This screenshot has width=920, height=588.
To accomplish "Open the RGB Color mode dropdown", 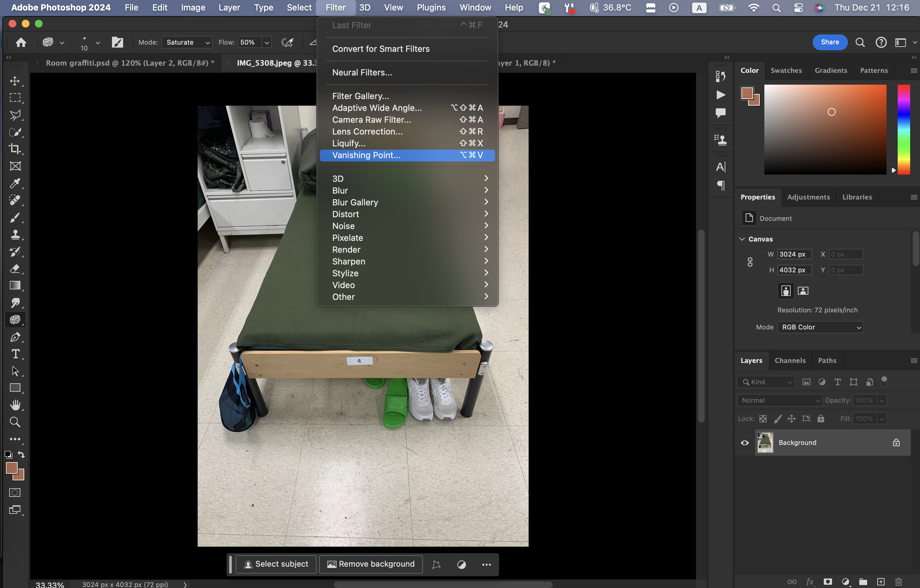I will 820,327.
